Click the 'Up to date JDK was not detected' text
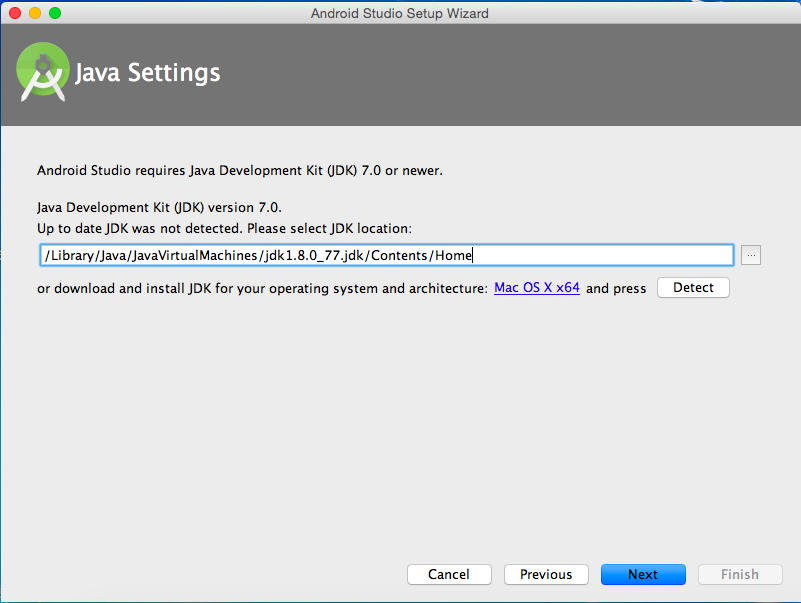Viewport: 801px width, 603px height. (224, 228)
